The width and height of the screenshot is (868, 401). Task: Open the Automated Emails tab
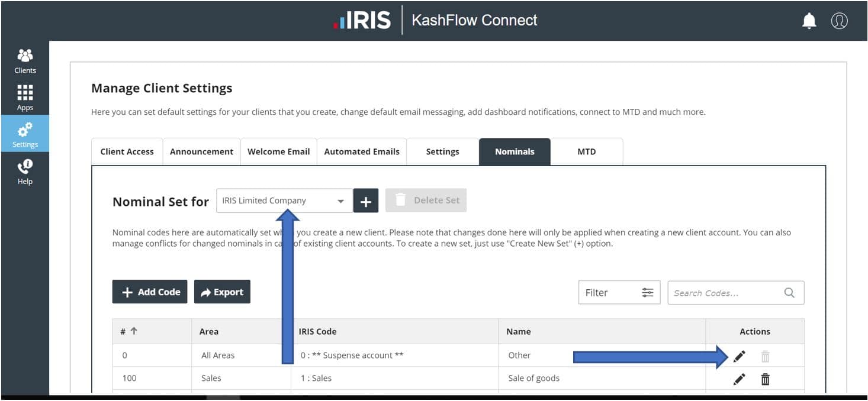pos(361,152)
